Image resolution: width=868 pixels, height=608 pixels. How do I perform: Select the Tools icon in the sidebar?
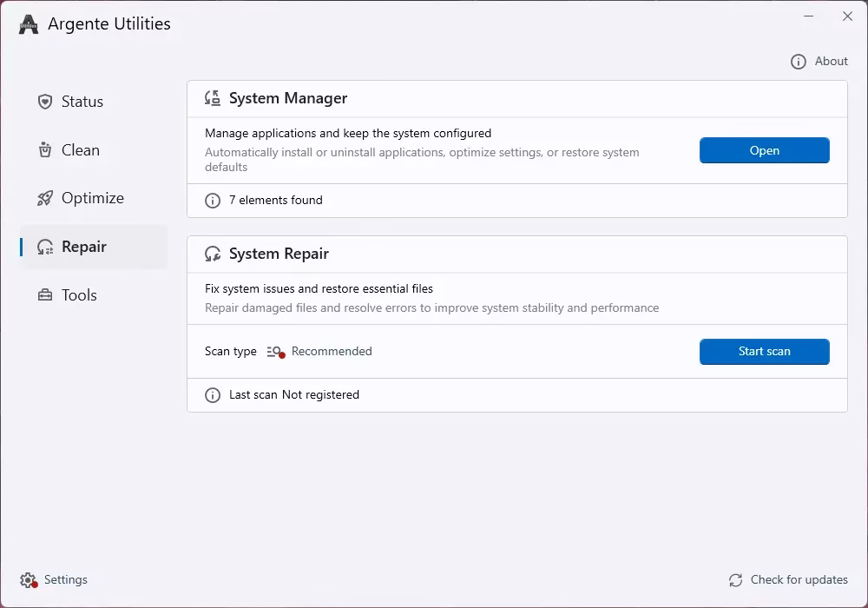[44, 294]
